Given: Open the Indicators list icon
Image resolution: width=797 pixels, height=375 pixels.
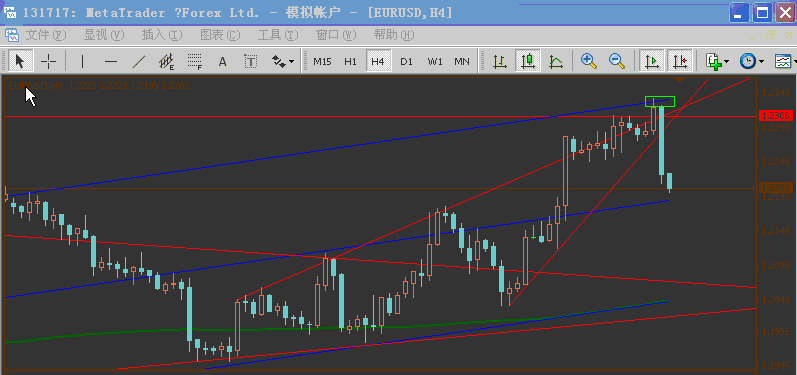Looking at the screenshot, I should pos(714,61).
